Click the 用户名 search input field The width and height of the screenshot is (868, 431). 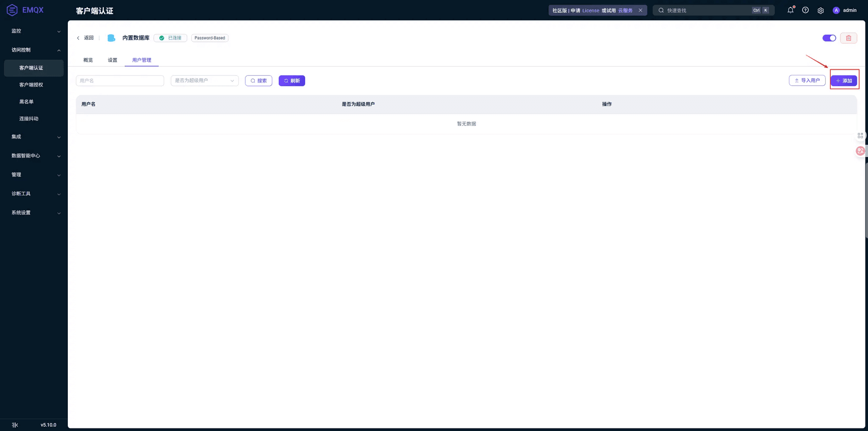[120, 81]
